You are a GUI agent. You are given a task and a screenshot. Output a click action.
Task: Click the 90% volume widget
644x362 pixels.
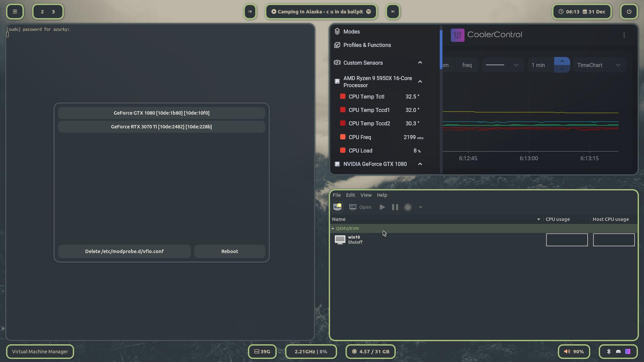[x=574, y=352]
